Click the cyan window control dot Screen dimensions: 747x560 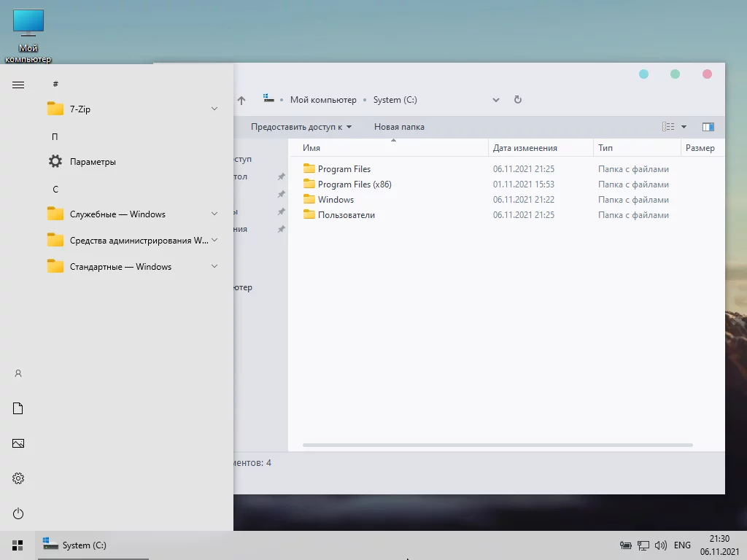pos(643,74)
